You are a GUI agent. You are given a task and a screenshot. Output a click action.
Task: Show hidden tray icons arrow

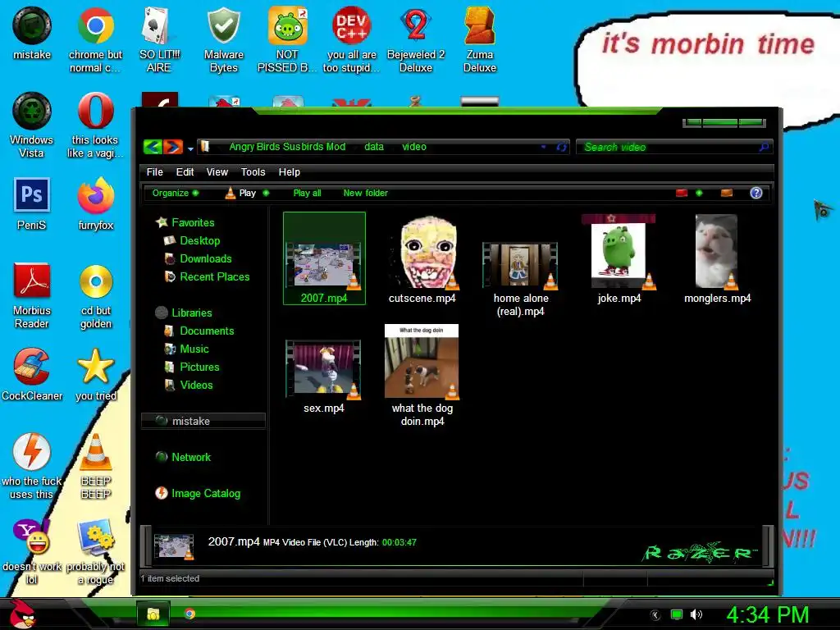pos(655,615)
